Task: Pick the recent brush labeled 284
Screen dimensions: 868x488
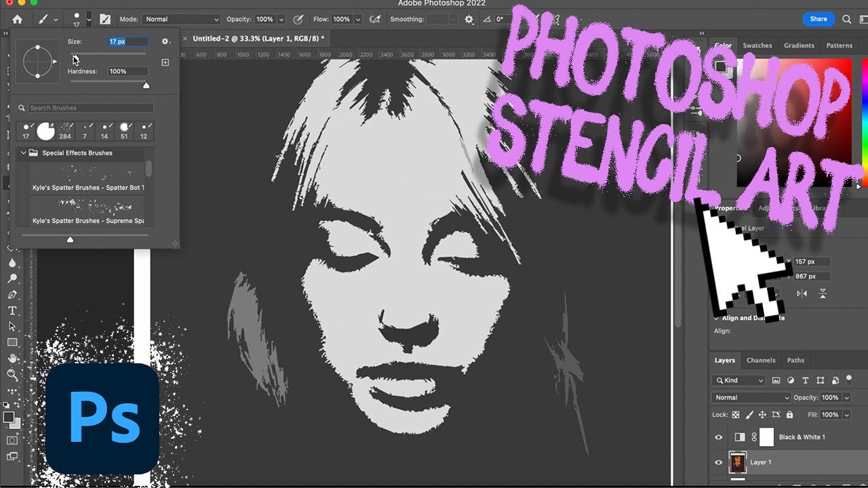Action: 65,131
